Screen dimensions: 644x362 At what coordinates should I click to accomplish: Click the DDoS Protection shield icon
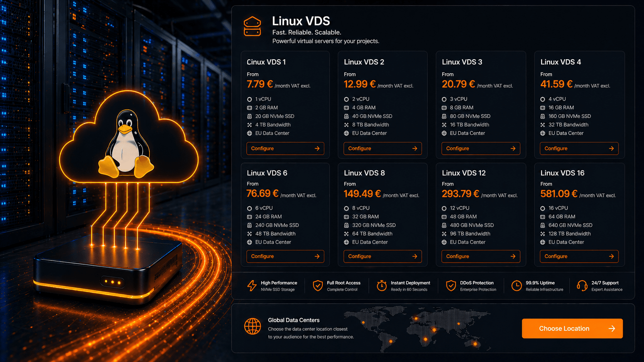click(x=451, y=285)
